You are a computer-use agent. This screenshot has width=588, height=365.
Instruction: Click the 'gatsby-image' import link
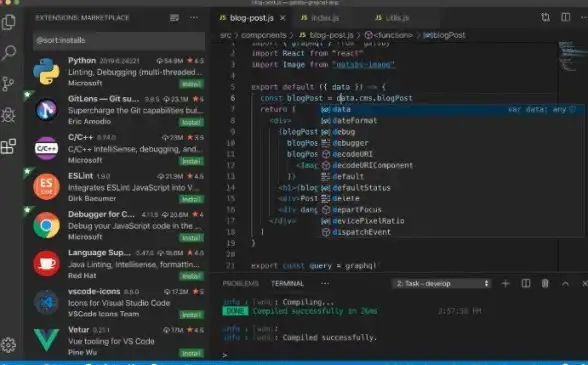point(363,65)
